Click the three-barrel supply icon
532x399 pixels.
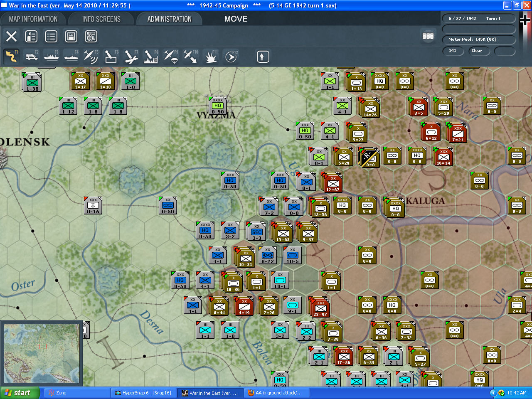coord(428,36)
